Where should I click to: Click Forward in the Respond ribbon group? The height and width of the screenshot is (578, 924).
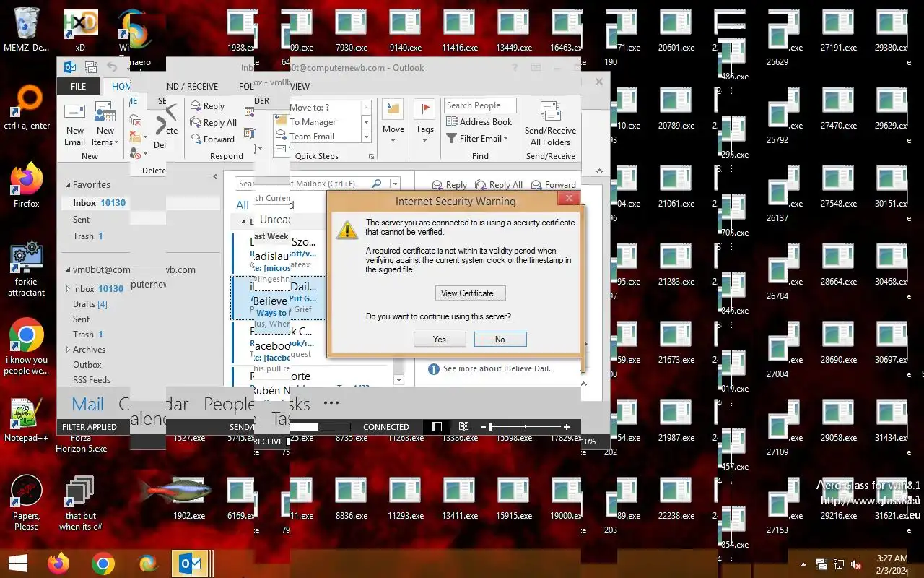click(x=212, y=139)
